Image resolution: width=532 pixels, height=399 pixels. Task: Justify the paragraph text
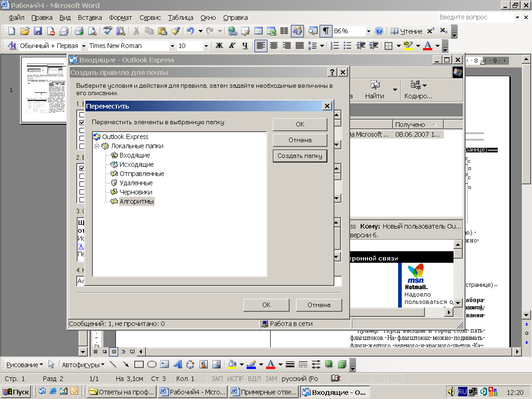click(x=300, y=45)
